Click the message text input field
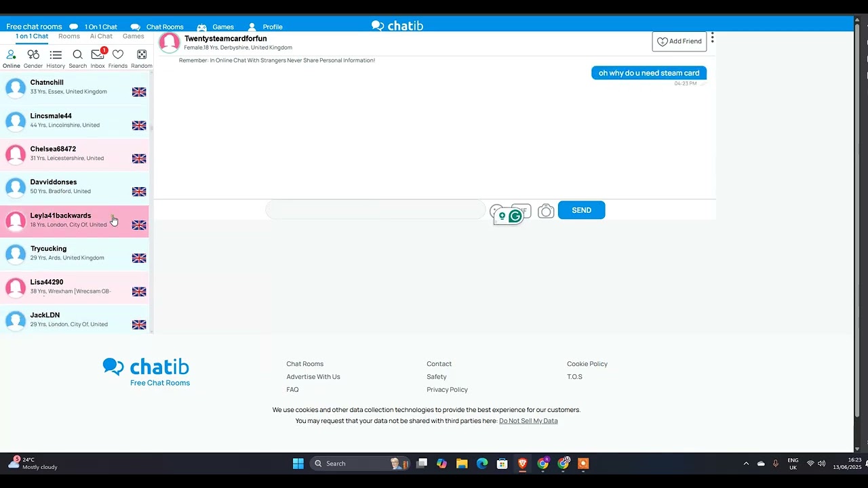Screen dimensions: 868x488 [x=375, y=210]
